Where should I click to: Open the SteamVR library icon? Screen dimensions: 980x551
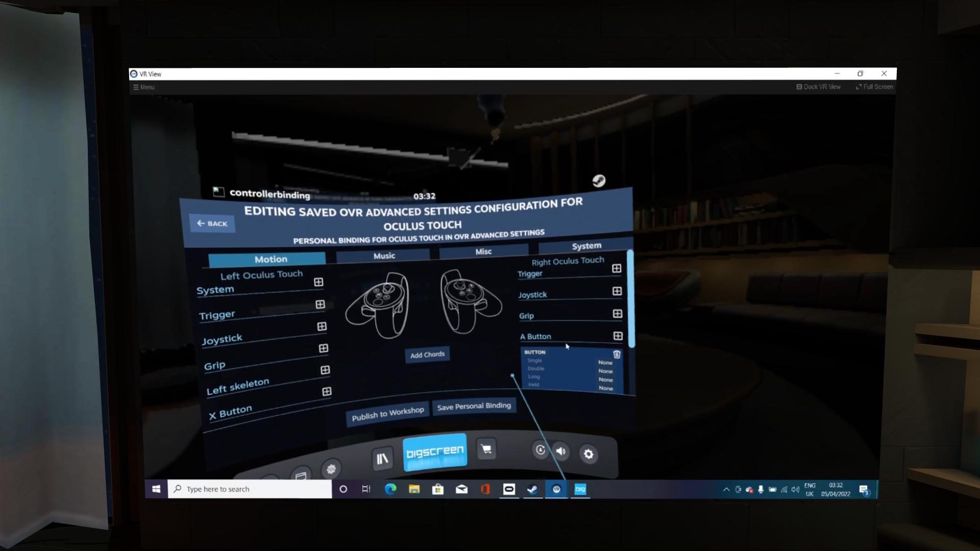pos(382,459)
